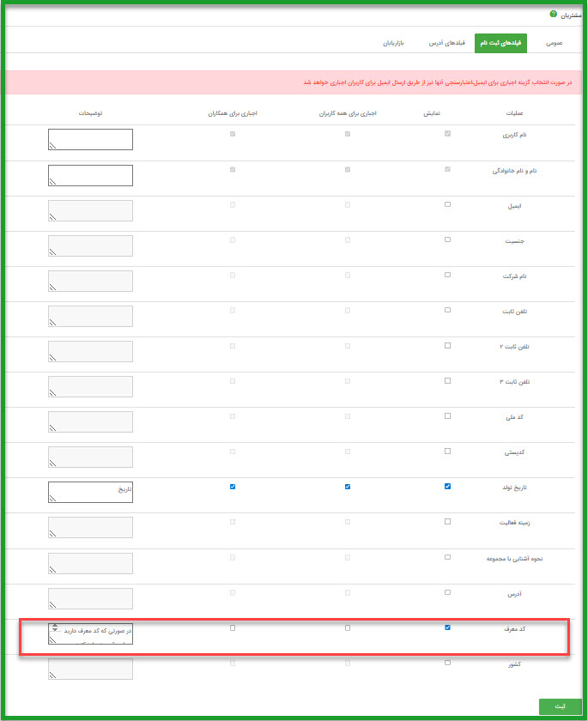The image size is (588, 721).
Task: Click the کد معرف description textarea
Action: pyautogui.click(x=91, y=633)
